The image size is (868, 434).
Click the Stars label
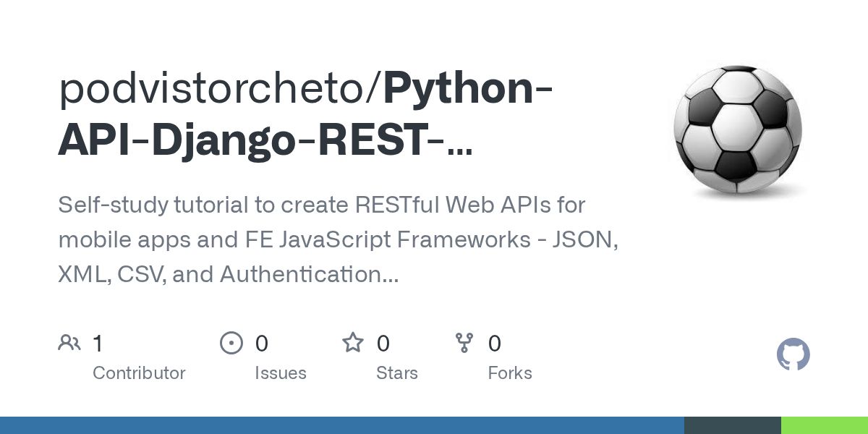[x=397, y=373]
